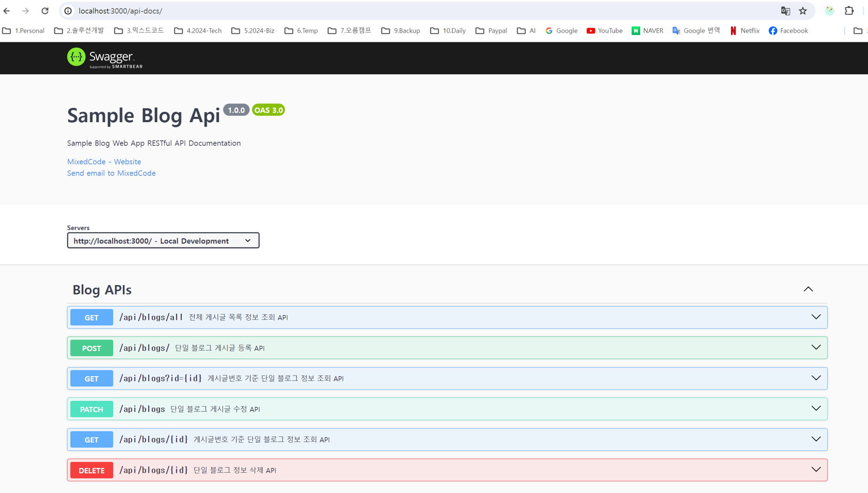868x493 pixels.
Task: Expand chevron for GET /api/blogs?id={id}
Action: (816, 378)
